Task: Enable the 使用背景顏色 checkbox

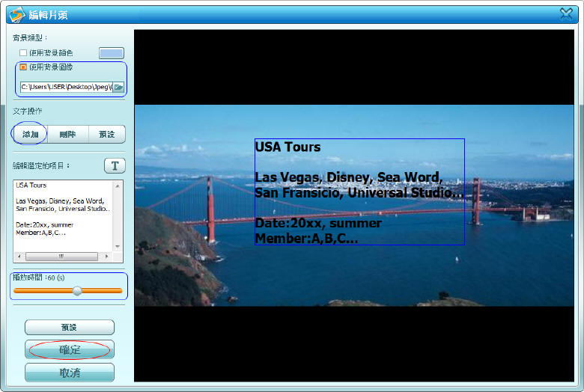Action: click(23, 53)
